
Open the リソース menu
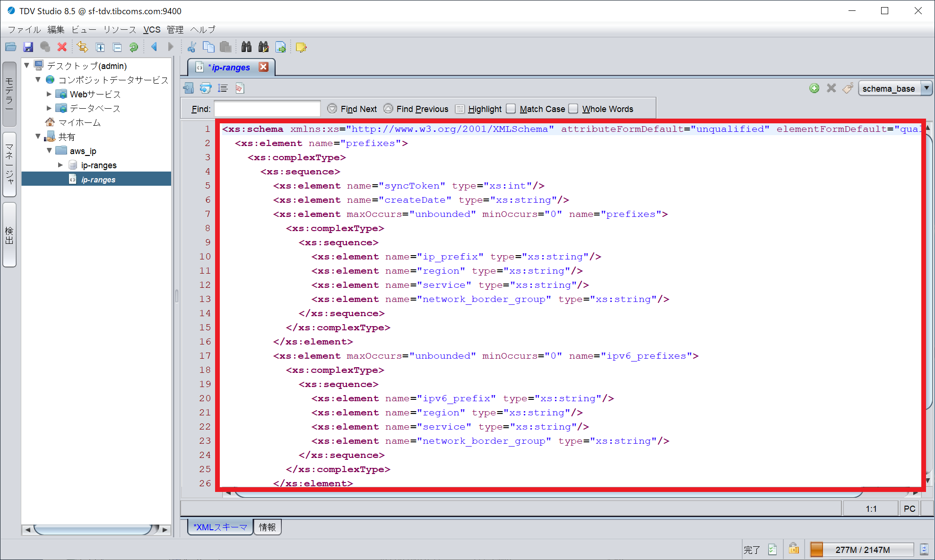point(120,29)
